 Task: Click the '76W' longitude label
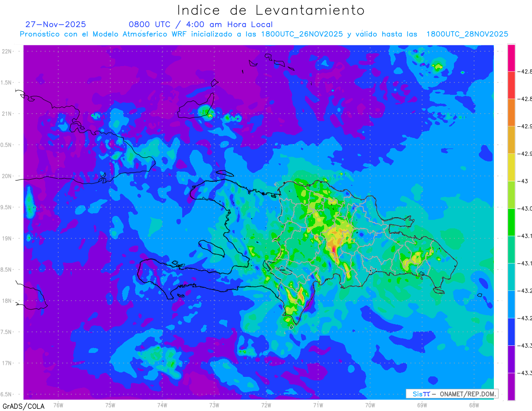(58, 405)
